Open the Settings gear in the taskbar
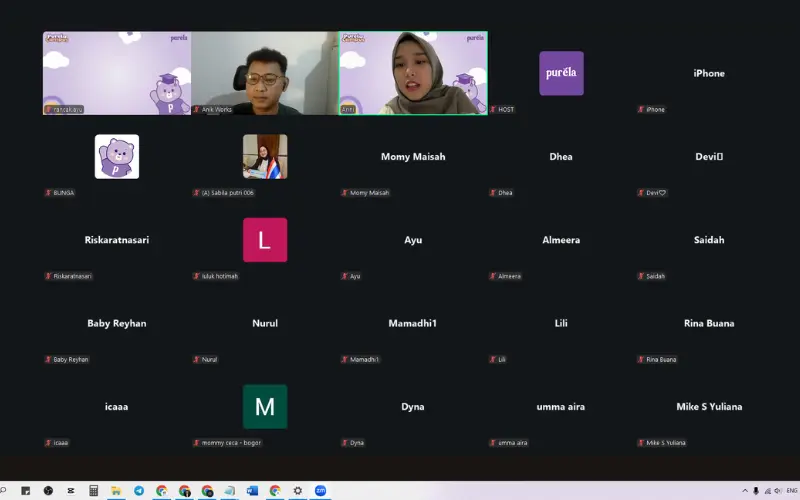The width and height of the screenshot is (800, 500). click(x=298, y=491)
